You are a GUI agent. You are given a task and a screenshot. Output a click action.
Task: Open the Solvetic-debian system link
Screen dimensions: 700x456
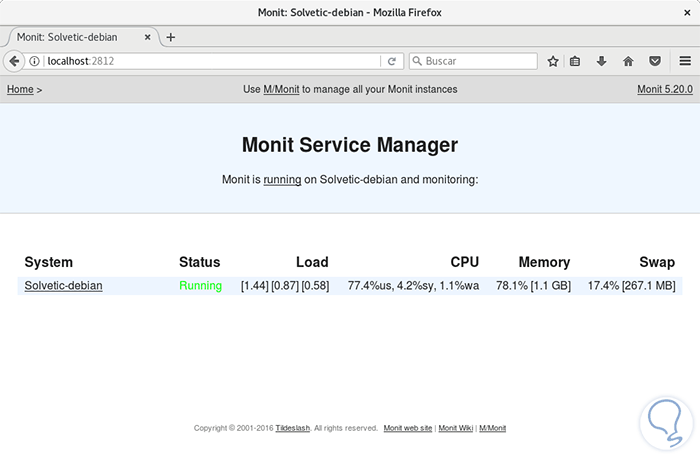[x=63, y=285]
